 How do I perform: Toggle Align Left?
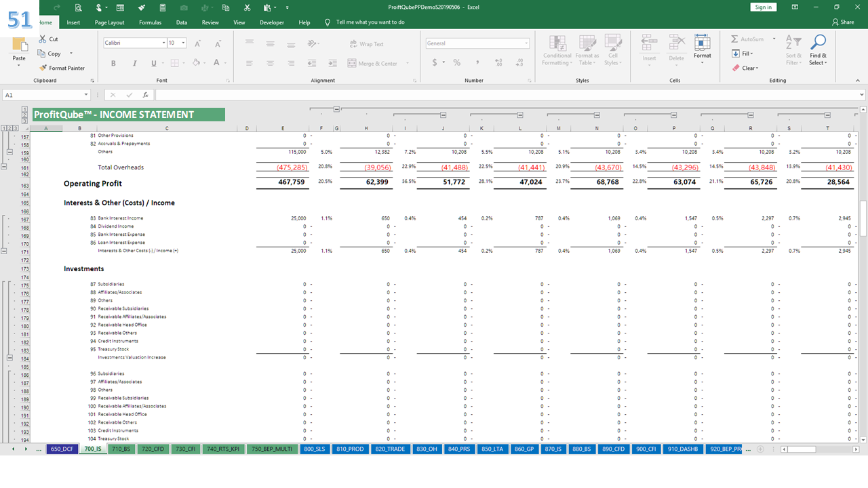tap(250, 64)
